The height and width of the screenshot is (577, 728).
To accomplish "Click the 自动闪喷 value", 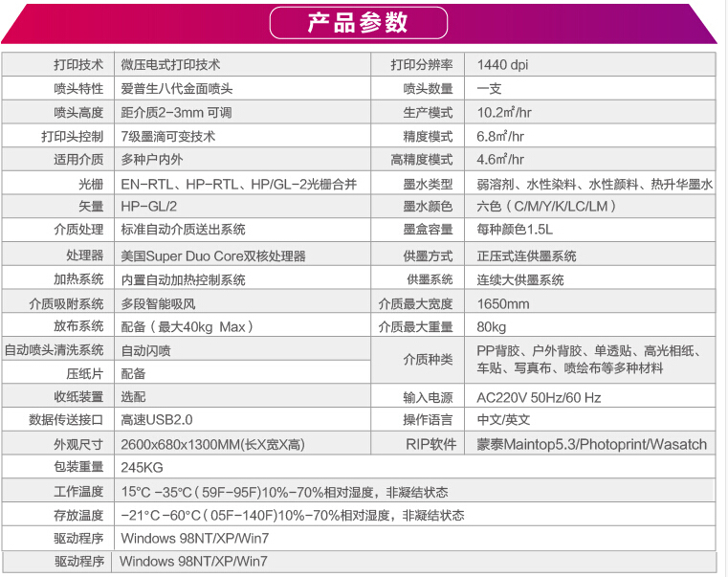I will click(x=145, y=350).
